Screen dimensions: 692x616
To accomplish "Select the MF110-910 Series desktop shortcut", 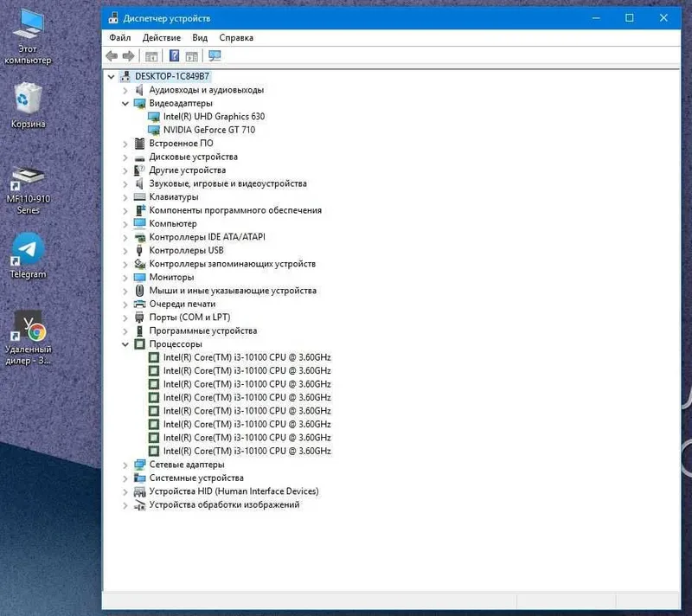I will [x=28, y=190].
